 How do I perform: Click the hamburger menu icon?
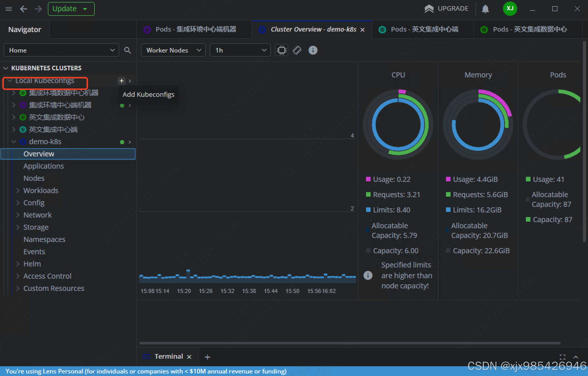[x=9, y=9]
